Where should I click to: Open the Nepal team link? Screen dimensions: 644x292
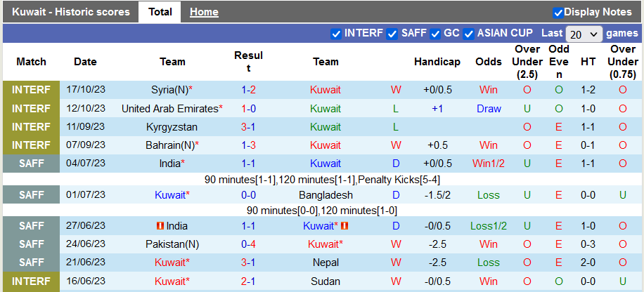(x=326, y=263)
